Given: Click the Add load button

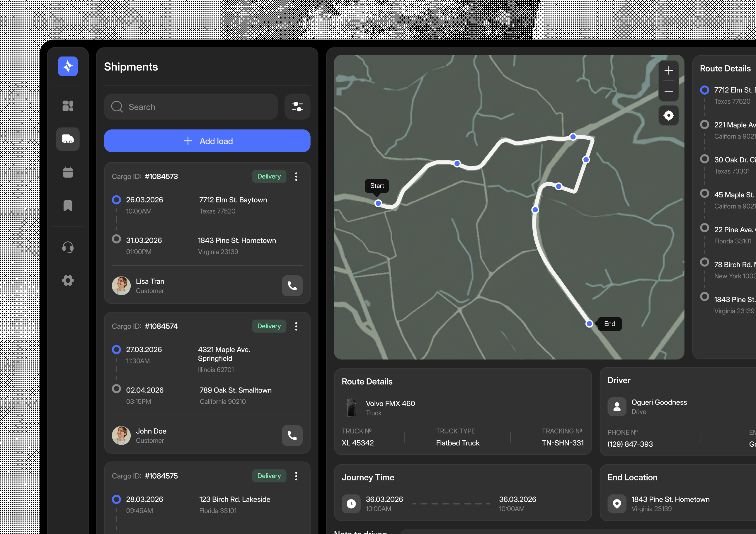Looking at the screenshot, I should point(207,141).
